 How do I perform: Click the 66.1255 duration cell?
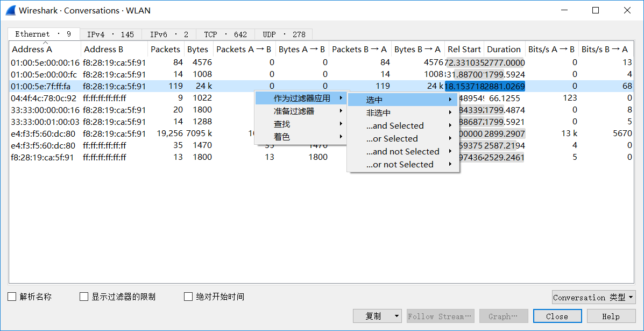(505, 98)
